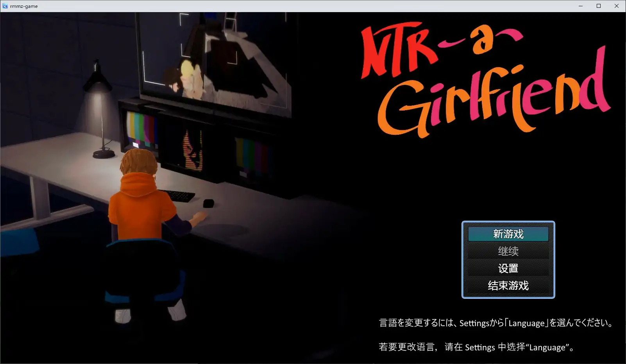
Task: Select 结束游戏 to quit the game
Action: tap(508, 285)
